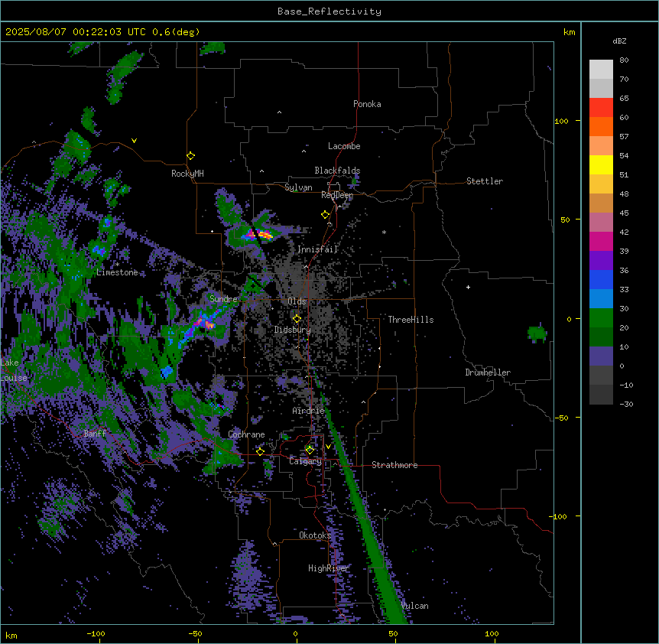This screenshot has height=644, width=659.
Task: Click the strong storm core south of Sundre
Action: pos(205,323)
